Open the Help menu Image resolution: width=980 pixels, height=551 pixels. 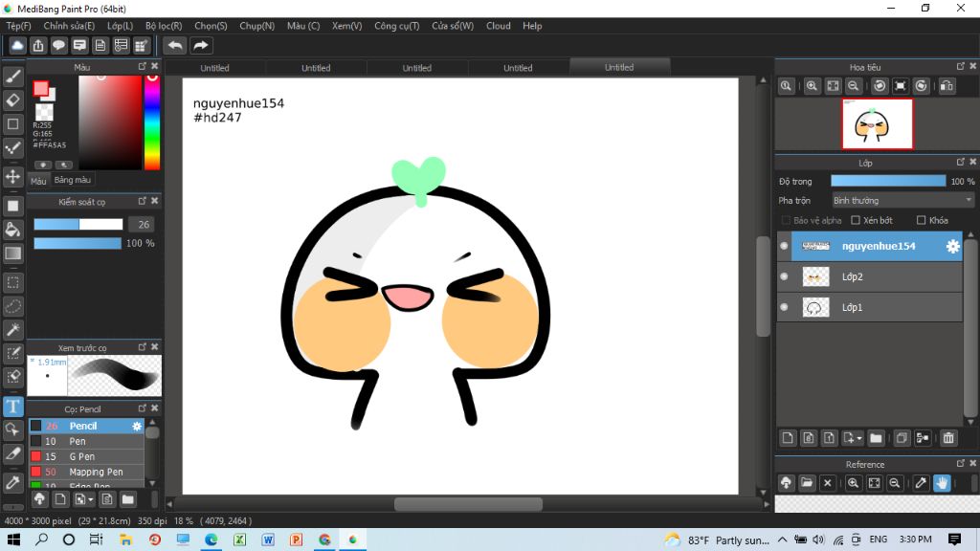(x=532, y=26)
